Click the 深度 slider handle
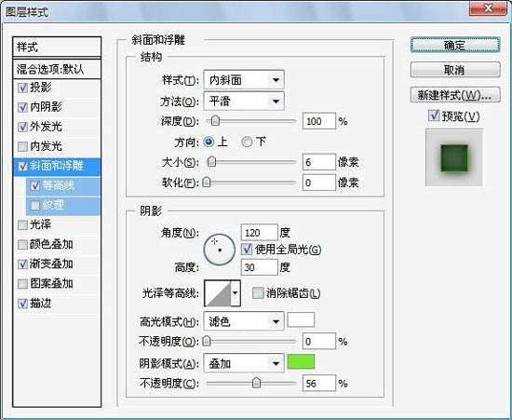Viewport: 512px width, 420px height. point(215,120)
